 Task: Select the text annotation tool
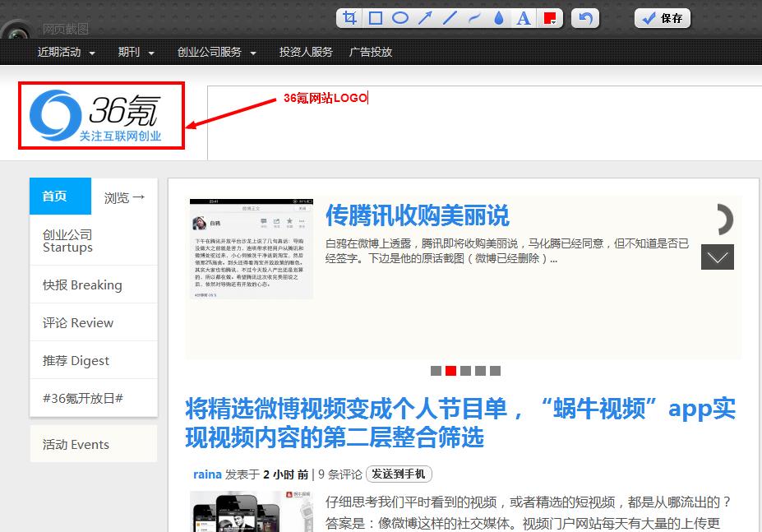pos(524,18)
